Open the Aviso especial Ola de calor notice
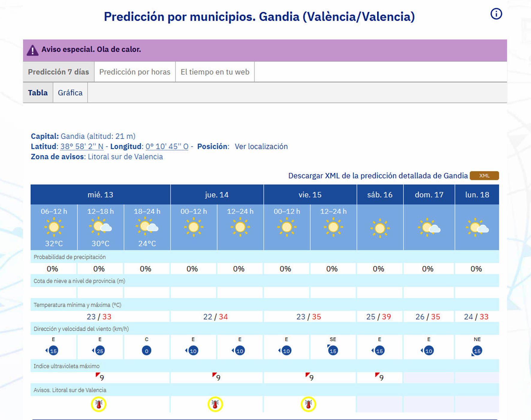Viewport: 531px width, 420px height. tap(91, 49)
